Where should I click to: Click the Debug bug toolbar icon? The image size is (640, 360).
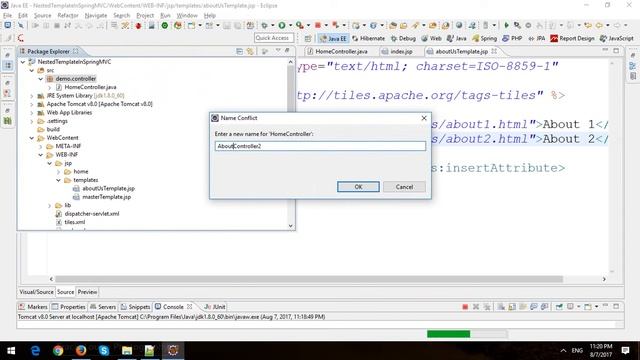[x=264, y=26]
